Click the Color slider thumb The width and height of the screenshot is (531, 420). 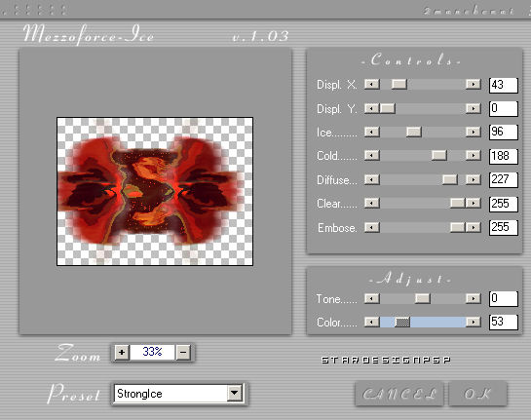(402, 322)
